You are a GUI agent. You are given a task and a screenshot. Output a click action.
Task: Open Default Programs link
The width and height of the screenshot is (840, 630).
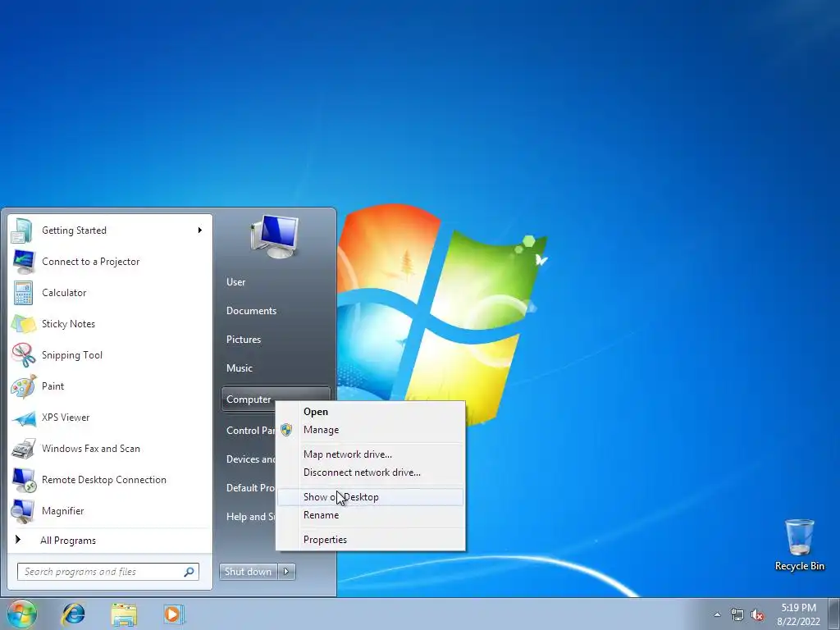(x=249, y=488)
